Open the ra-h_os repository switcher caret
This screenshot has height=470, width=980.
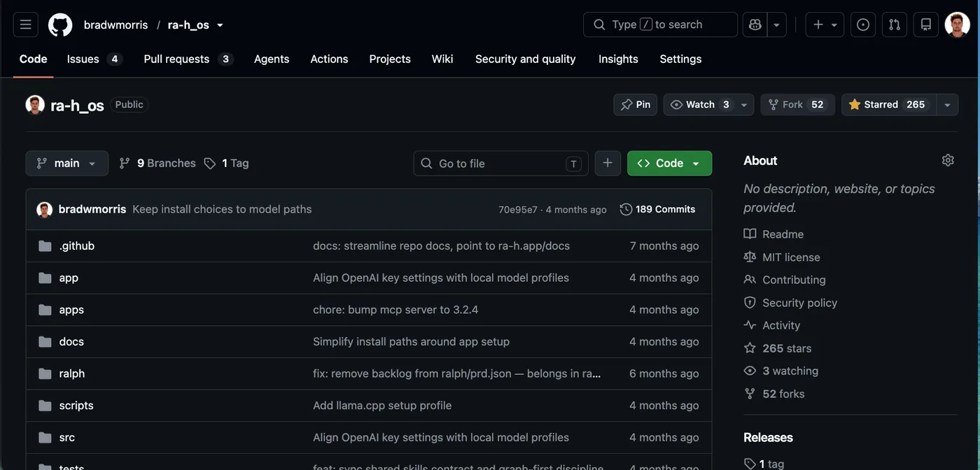[x=220, y=25]
